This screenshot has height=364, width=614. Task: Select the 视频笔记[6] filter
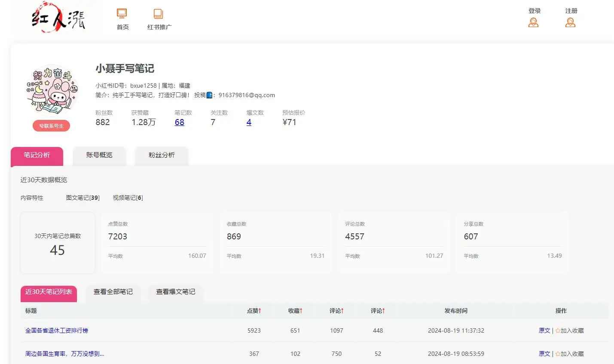[127, 198]
